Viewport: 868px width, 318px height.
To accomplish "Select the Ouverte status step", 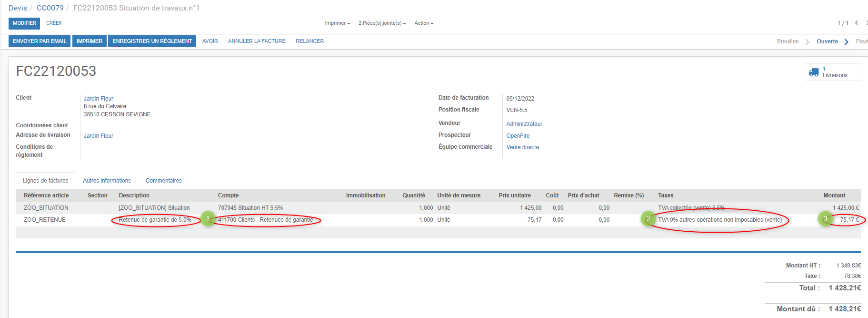I will (x=827, y=41).
